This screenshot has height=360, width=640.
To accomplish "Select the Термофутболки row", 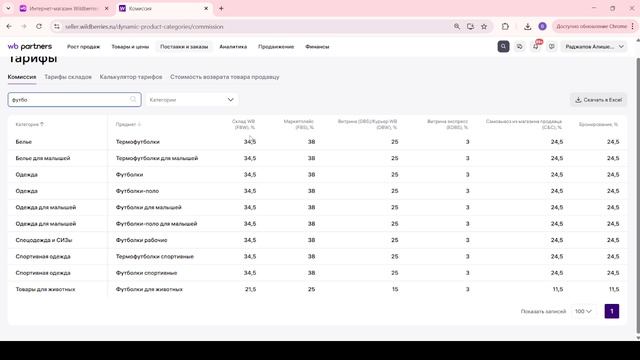I will click(x=317, y=142).
